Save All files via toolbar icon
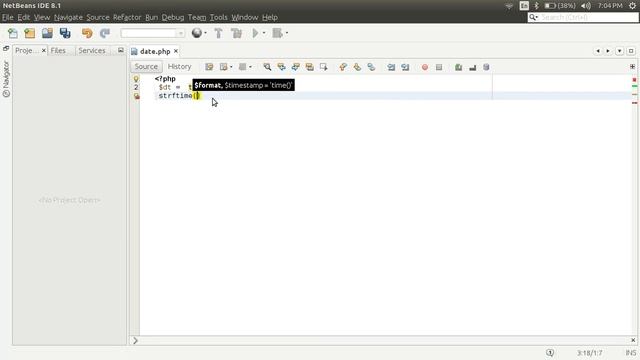Image resolution: width=640 pixels, height=360 pixels. tap(65, 33)
